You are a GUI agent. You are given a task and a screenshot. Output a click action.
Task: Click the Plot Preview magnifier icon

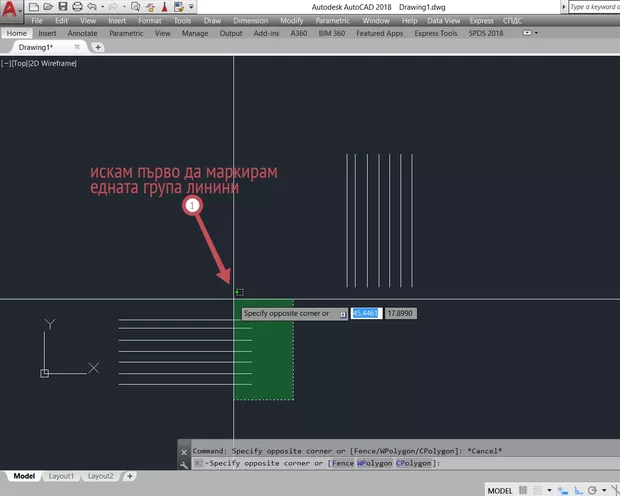pyautogui.click(x=135, y=7)
